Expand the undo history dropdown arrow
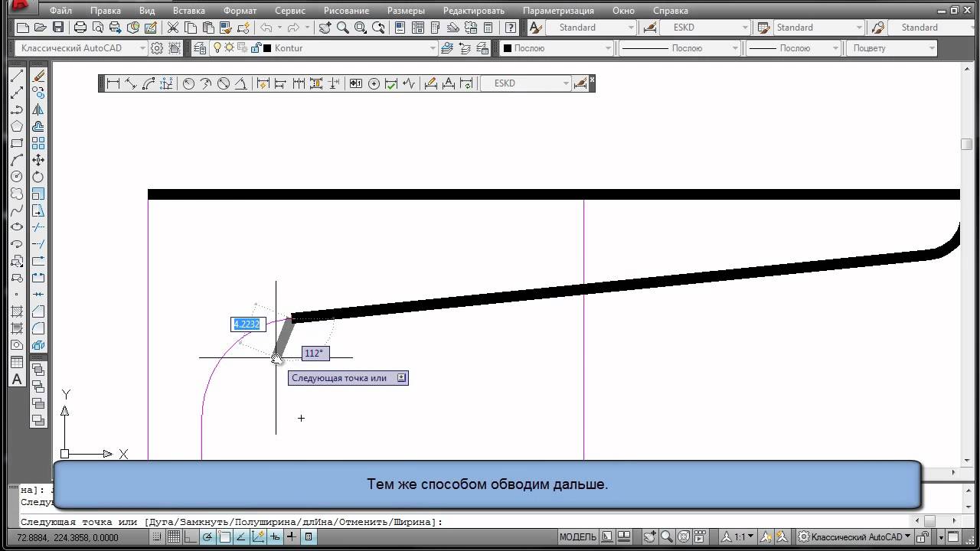Image resolution: width=980 pixels, height=551 pixels. (279, 28)
